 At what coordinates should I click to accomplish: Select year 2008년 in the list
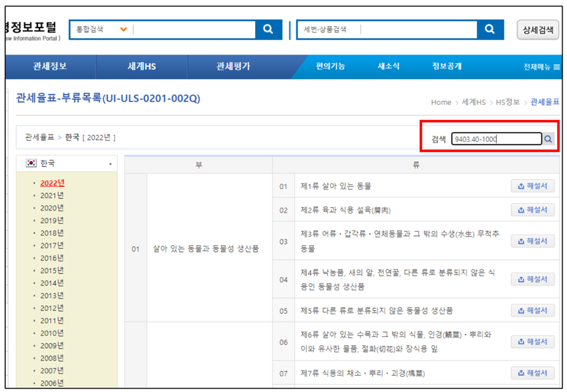(52, 358)
